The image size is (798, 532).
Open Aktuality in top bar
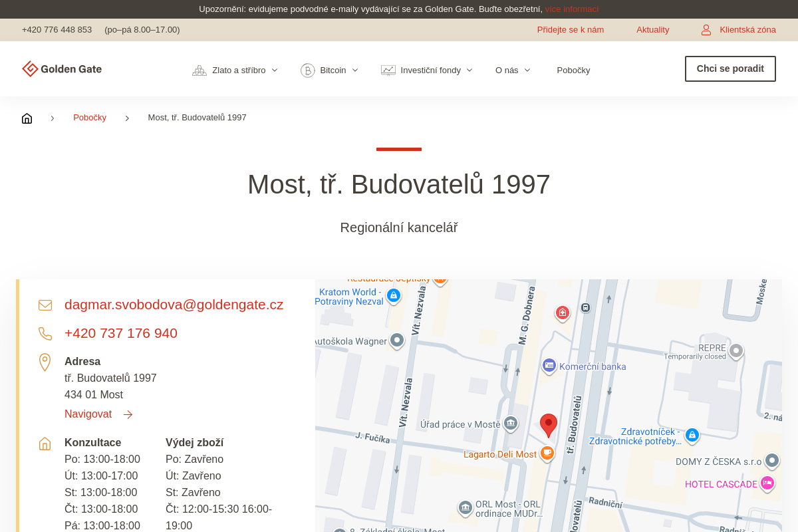point(653,30)
